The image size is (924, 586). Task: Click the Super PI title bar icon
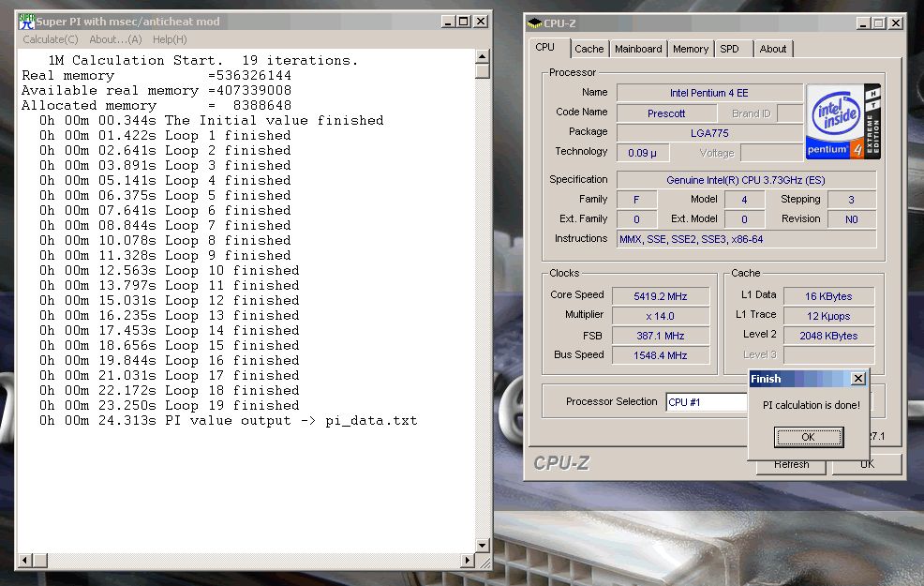point(26,22)
